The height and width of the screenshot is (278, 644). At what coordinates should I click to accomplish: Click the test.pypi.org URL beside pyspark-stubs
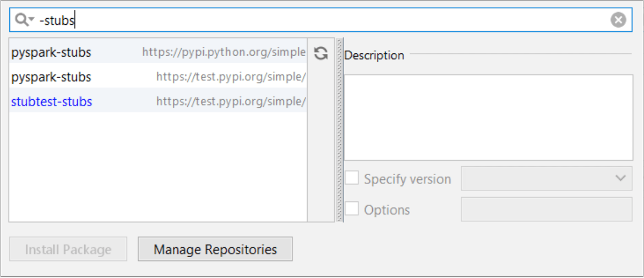[x=231, y=77]
